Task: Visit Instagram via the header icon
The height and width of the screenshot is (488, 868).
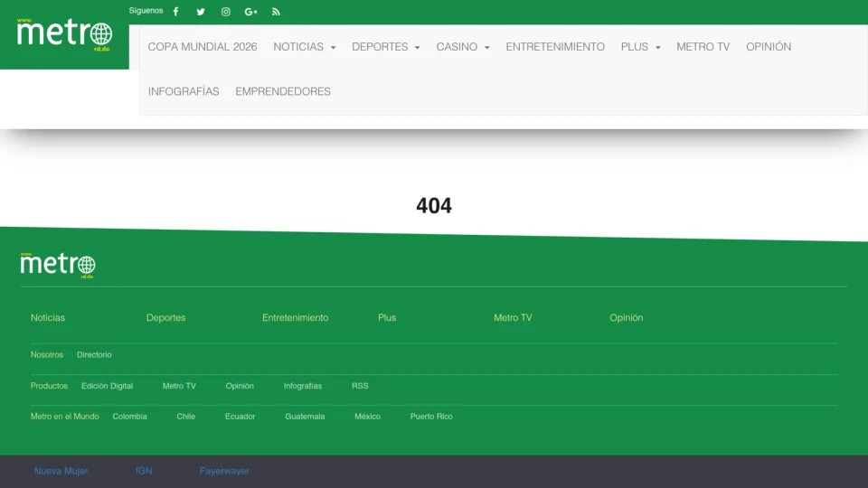Action: pyautogui.click(x=226, y=12)
